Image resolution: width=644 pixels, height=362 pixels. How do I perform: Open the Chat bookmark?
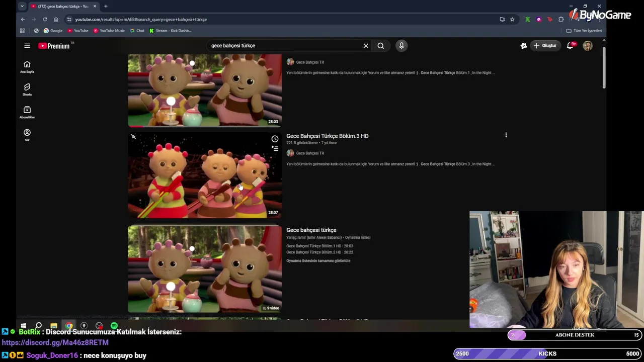click(x=137, y=31)
